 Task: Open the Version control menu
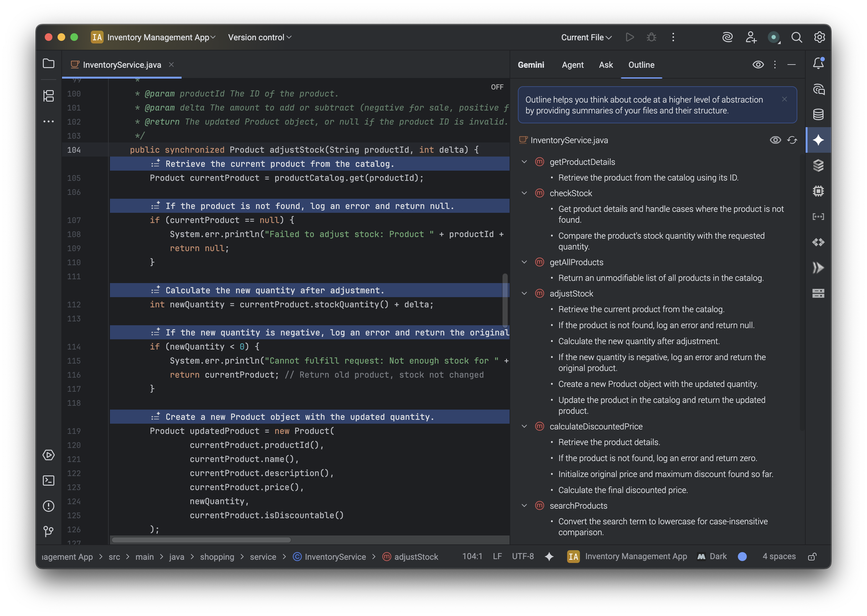[260, 37]
